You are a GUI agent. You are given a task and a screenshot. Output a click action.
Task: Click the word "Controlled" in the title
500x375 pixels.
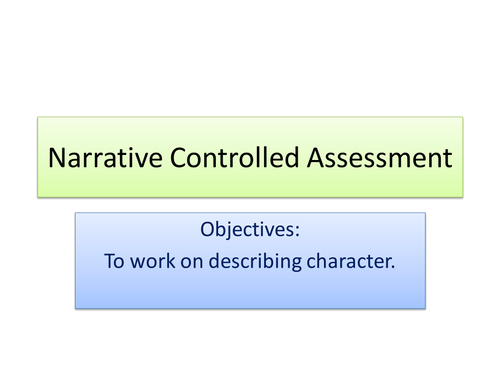234,157
